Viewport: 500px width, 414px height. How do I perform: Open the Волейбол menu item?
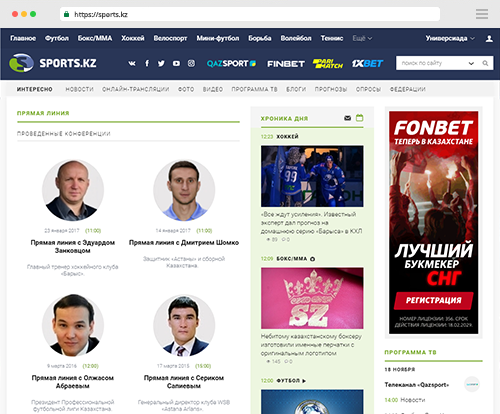click(x=296, y=38)
